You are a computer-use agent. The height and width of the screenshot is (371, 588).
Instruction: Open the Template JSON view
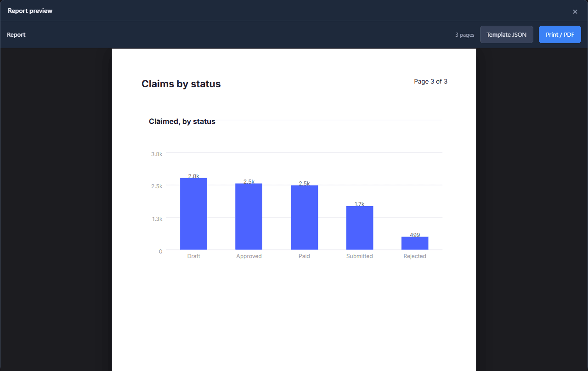point(507,34)
